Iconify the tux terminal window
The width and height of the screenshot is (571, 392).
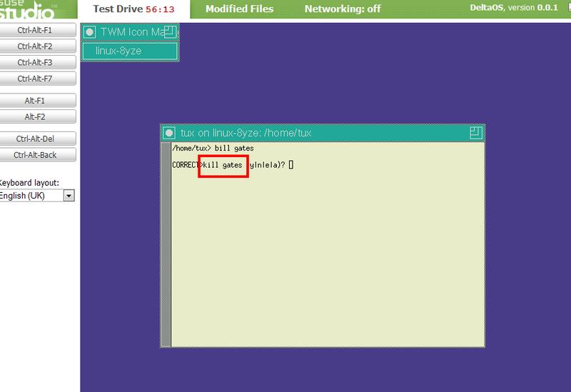169,133
